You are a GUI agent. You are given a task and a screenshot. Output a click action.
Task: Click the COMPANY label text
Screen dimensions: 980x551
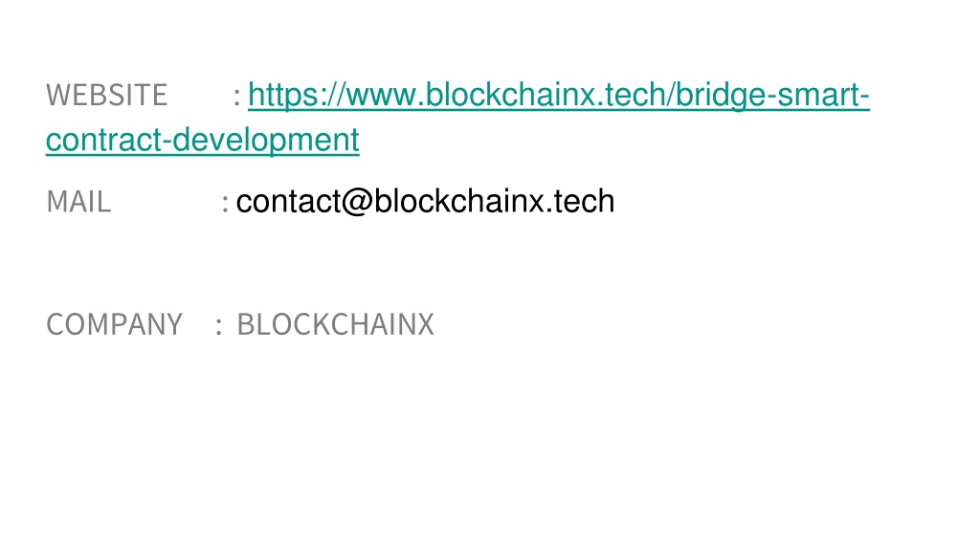[115, 325]
